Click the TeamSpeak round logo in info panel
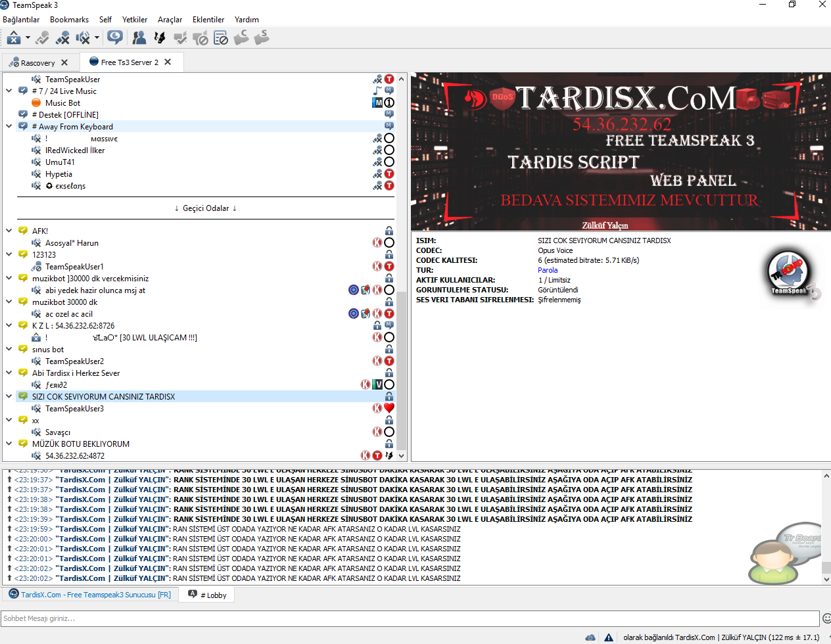The height and width of the screenshot is (644, 831). 792,275
